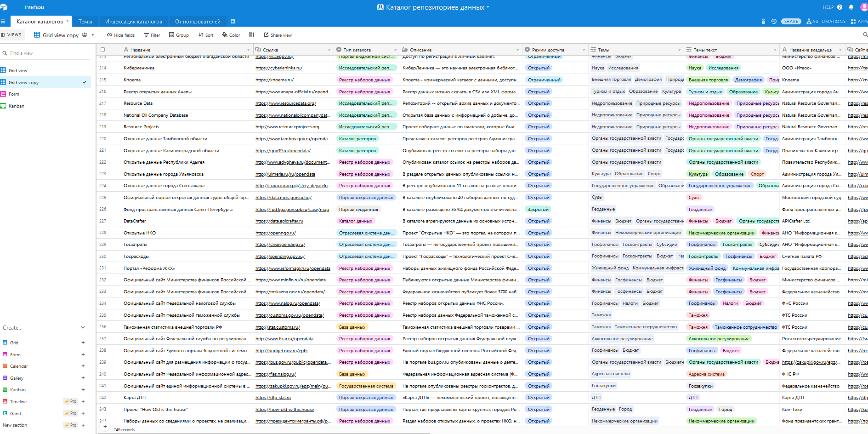
Task: Open the help question mark icon
Action: (x=840, y=7)
